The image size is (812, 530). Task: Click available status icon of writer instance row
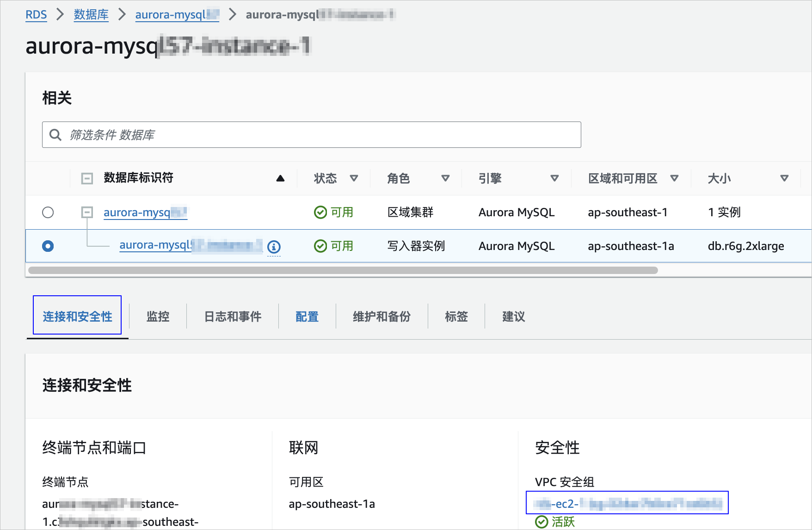(320, 246)
